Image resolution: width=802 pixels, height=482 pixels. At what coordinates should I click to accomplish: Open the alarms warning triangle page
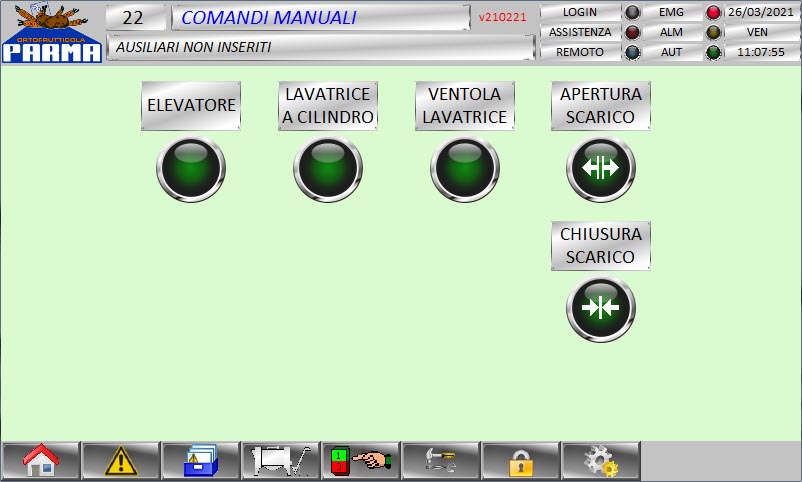click(x=120, y=461)
